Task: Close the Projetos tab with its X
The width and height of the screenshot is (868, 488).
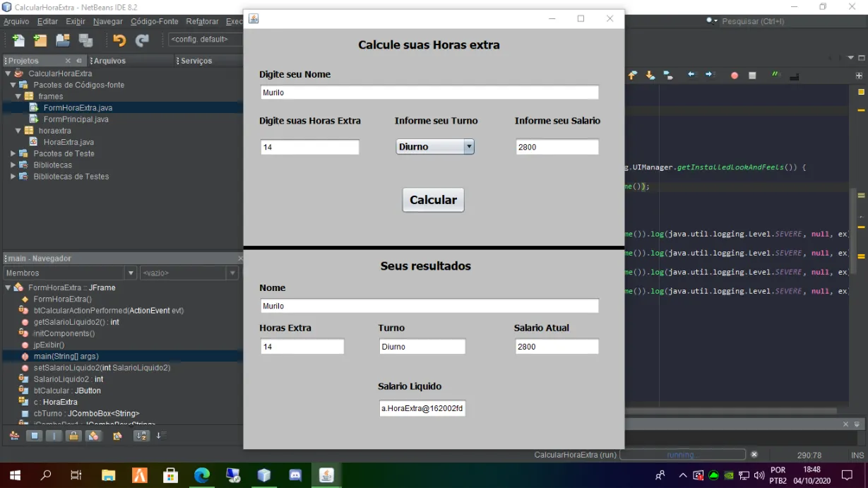Action: click(x=68, y=61)
